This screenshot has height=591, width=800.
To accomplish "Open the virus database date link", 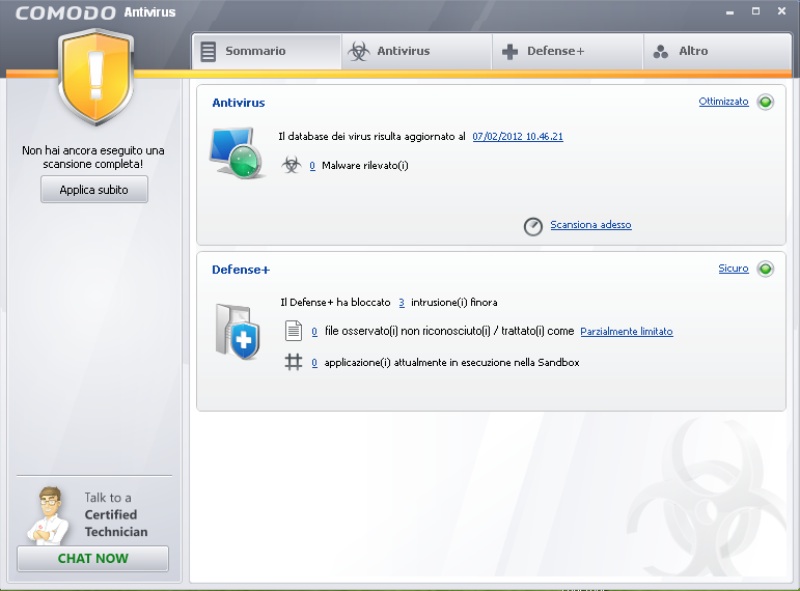I will point(517,136).
